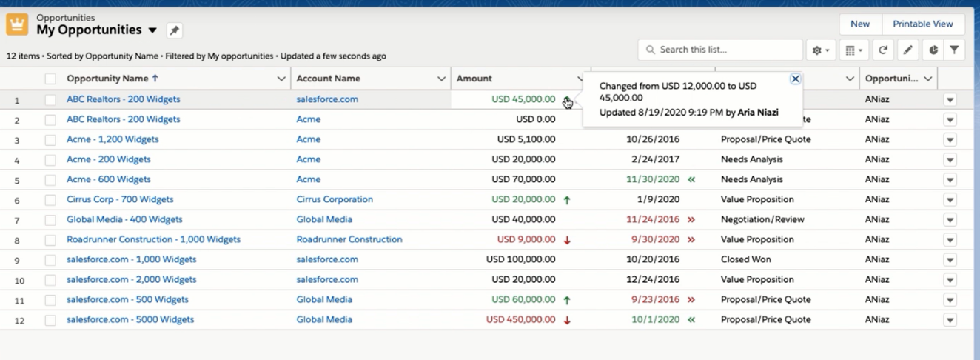This screenshot has height=360, width=980.
Task: Click the 12/24/2016 close date cell
Action: coord(653,279)
